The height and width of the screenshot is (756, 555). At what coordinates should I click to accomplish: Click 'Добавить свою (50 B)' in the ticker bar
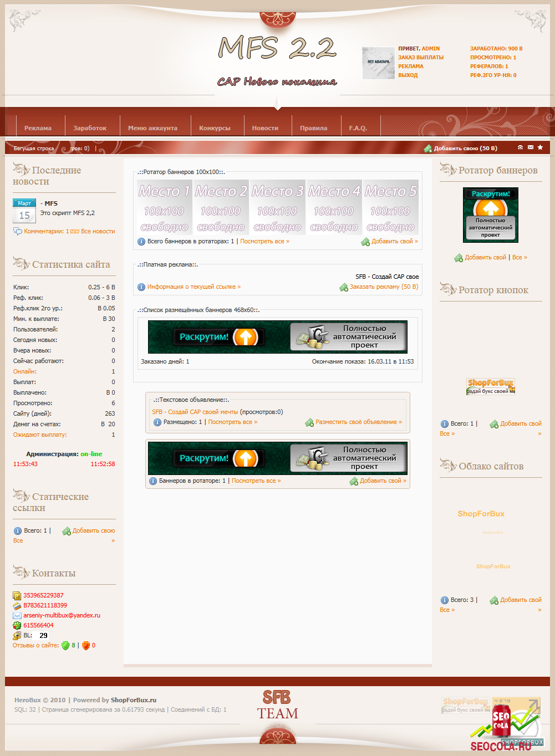coord(465,149)
